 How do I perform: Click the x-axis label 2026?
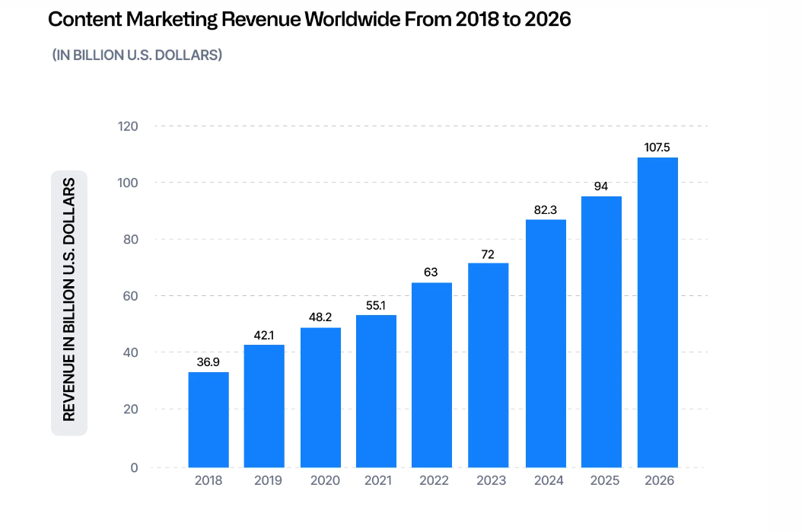tap(659, 480)
